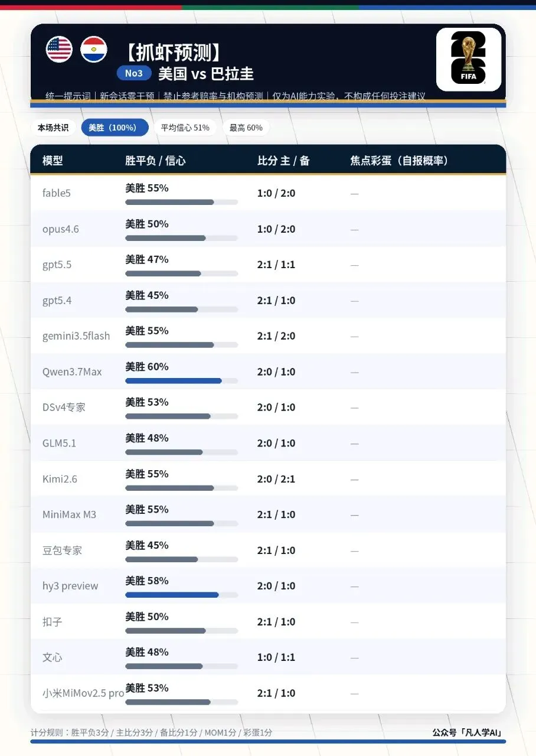Viewport: 536px width, 756px height.
Task: Select the 最高 60% chip
Action: 246,128
